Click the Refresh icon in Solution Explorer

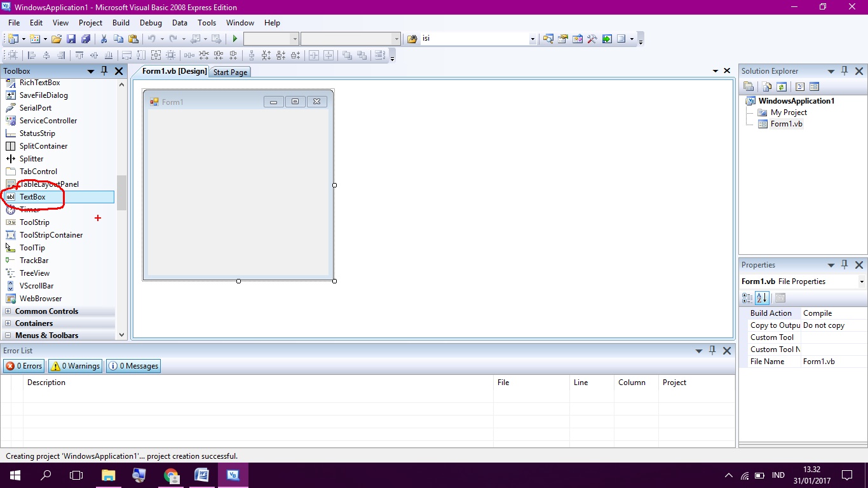pos(782,85)
